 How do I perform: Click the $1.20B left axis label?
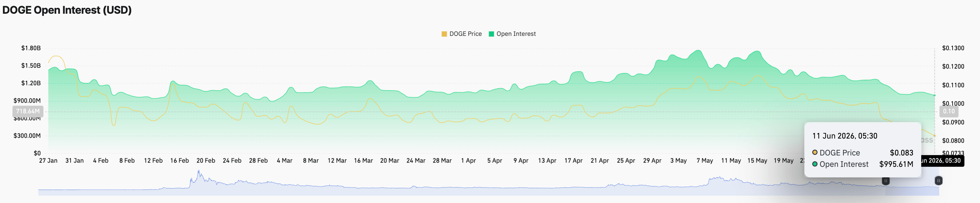point(31,83)
